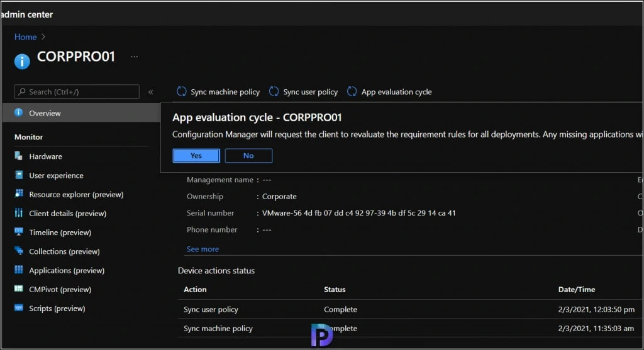This screenshot has height=350, width=644.
Task: Click the Date/Time column header
Action: pos(577,289)
